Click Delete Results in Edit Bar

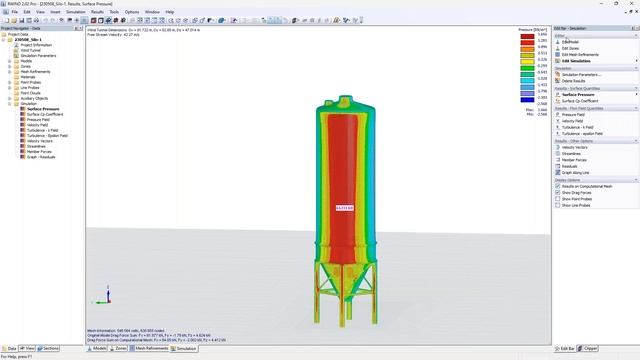tap(573, 81)
